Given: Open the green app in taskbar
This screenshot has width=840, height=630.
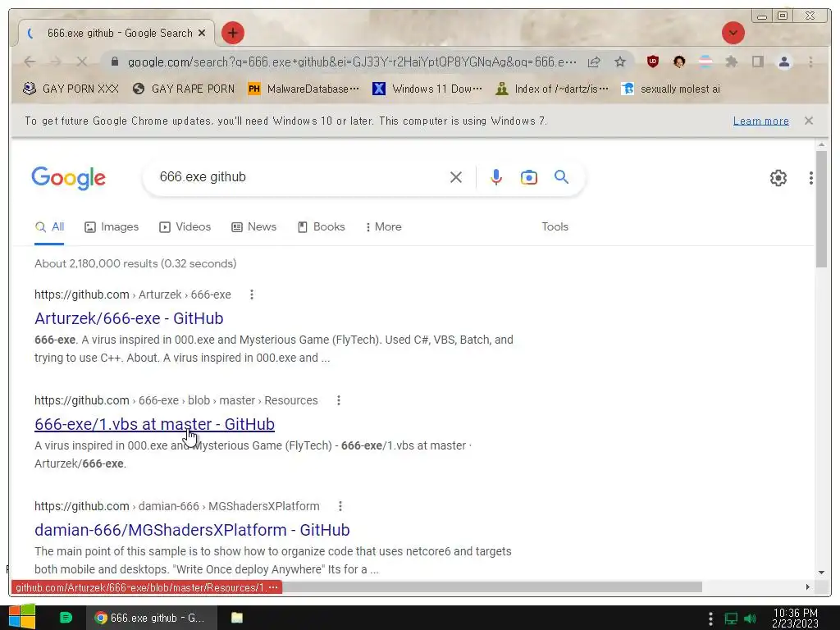Looking at the screenshot, I should coord(66,618).
